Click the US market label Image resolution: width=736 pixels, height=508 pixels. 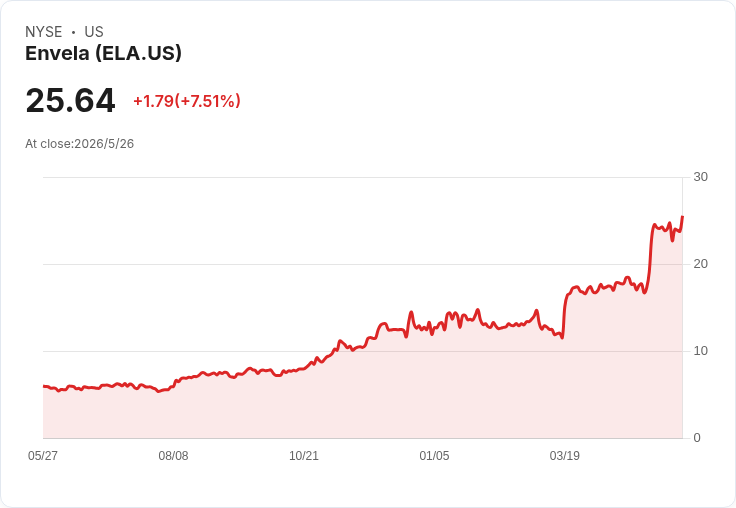(94, 32)
